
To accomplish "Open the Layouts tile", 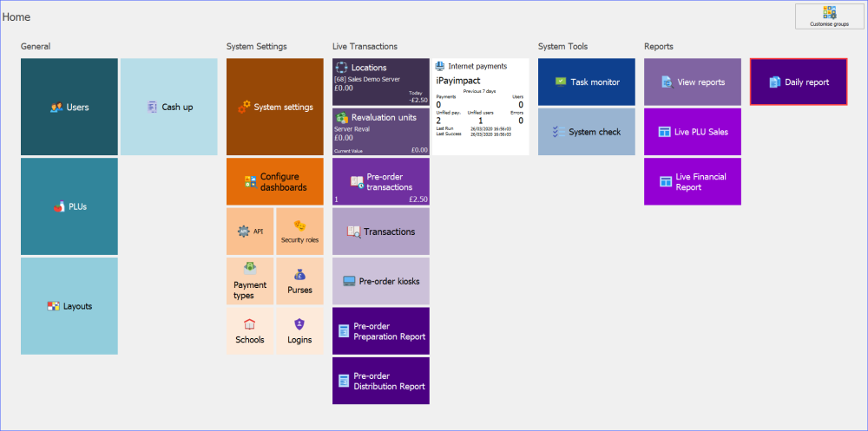I will click(x=69, y=306).
